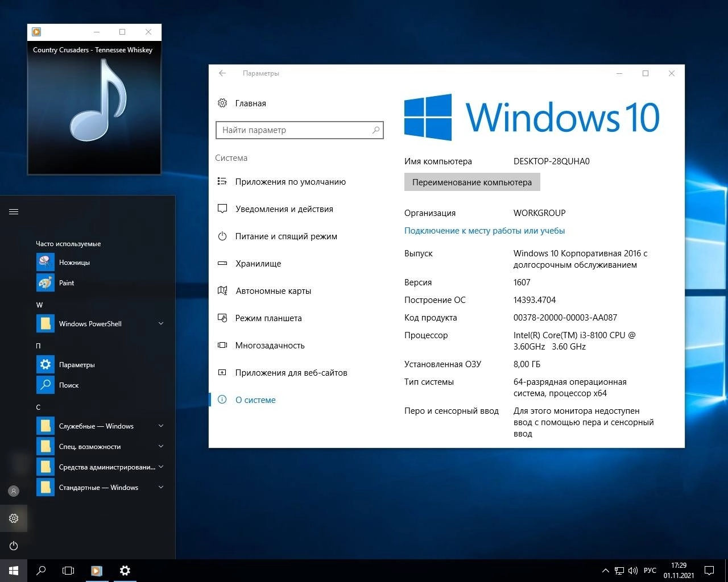Click the WORKGROUP organization value
The width and height of the screenshot is (728, 582).
(x=540, y=213)
